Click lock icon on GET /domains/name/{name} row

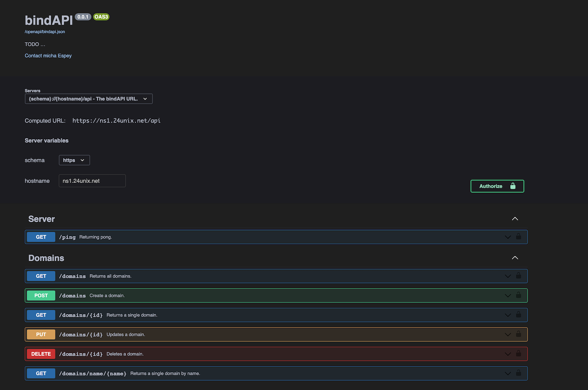pos(518,373)
